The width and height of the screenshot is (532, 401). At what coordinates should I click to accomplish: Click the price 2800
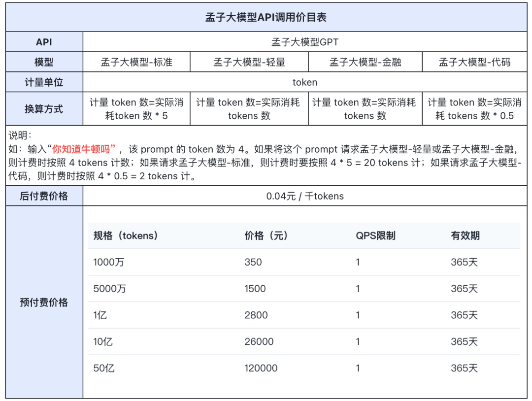[256, 315]
